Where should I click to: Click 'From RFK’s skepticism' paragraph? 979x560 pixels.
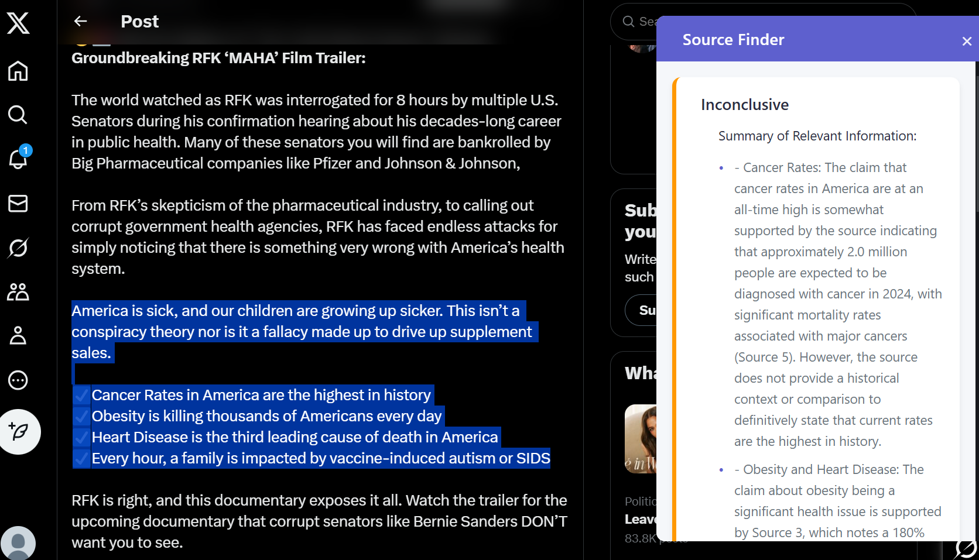(318, 237)
